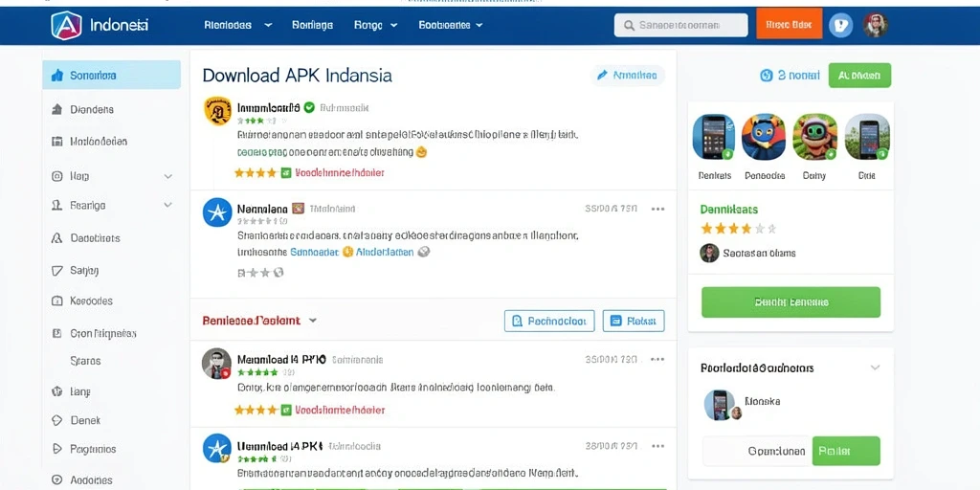Open the Benrieis phone app thumbnail
Screen dimensions: 980x490
714,137
